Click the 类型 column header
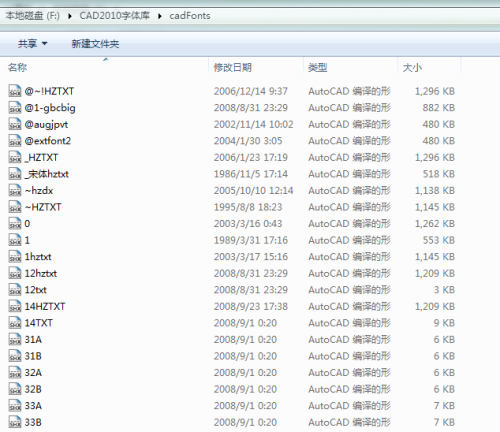This screenshot has height=432, width=500. coord(350,68)
